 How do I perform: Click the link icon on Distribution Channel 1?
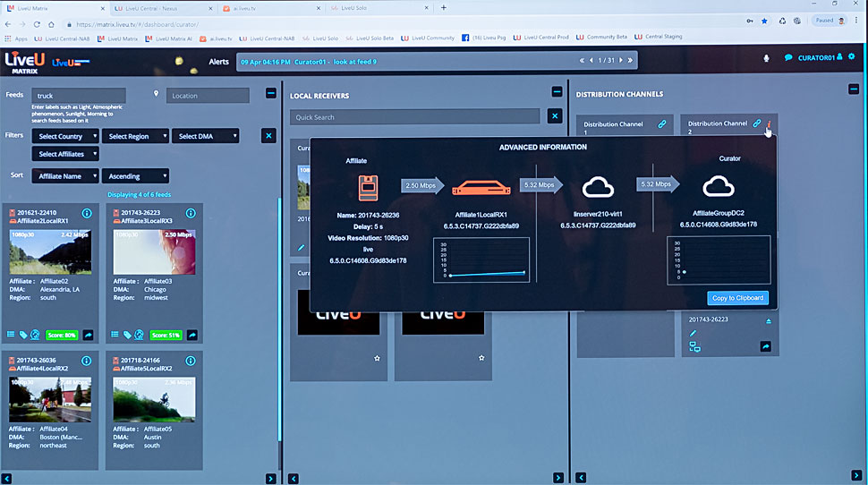pyautogui.click(x=662, y=124)
